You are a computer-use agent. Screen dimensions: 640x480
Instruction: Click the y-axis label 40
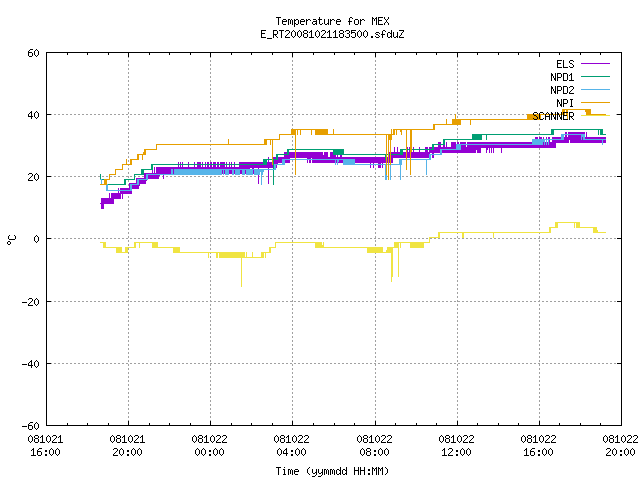33,115
